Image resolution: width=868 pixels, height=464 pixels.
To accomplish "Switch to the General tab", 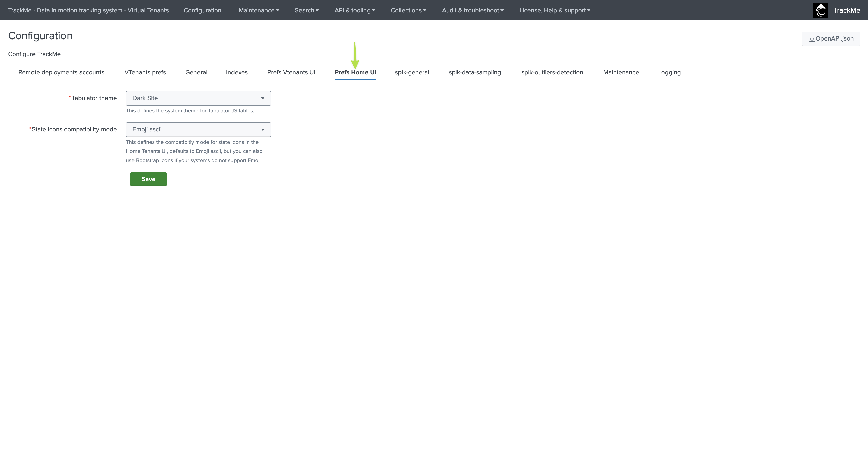I will click(x=196, y=72).
